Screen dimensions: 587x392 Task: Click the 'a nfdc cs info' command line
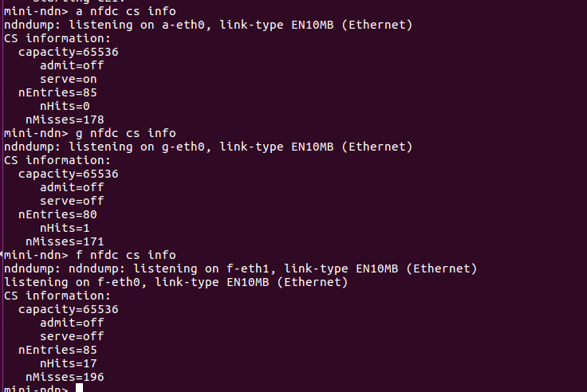(90, 11)
